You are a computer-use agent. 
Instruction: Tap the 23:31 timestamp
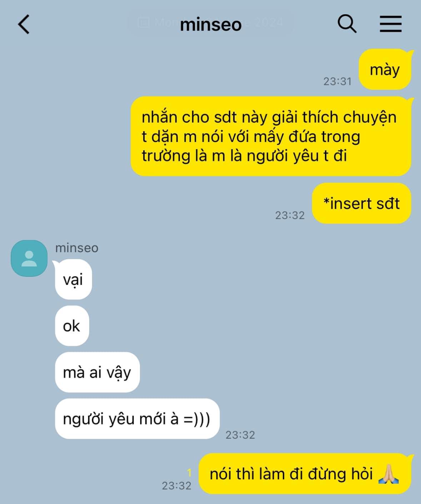click(x=337, y=81)
